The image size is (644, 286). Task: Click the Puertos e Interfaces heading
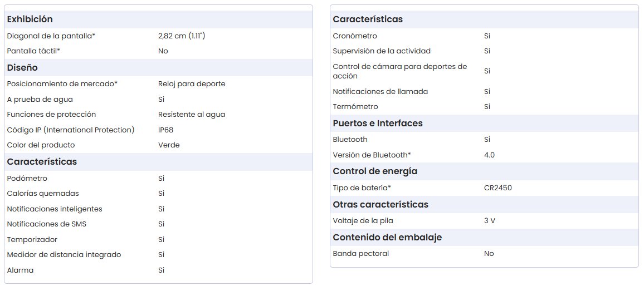378,124
